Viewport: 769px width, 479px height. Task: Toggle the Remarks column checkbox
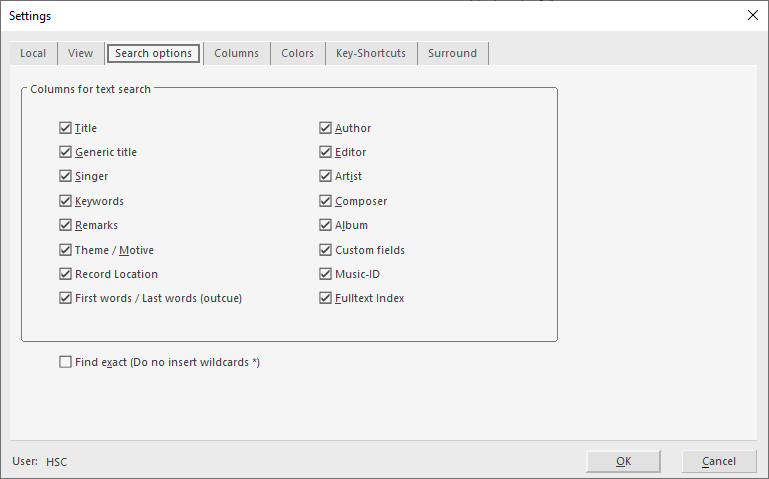66,225
